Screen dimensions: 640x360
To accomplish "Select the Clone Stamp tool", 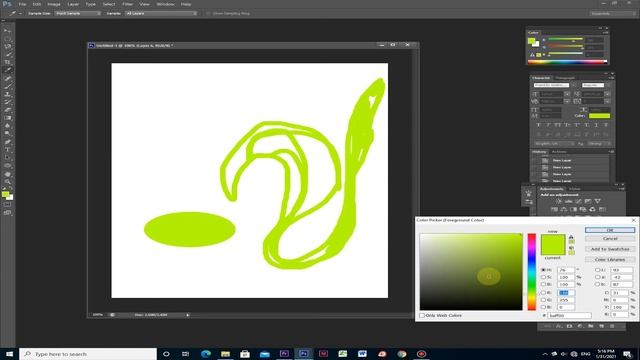I will tap(7, 94).
